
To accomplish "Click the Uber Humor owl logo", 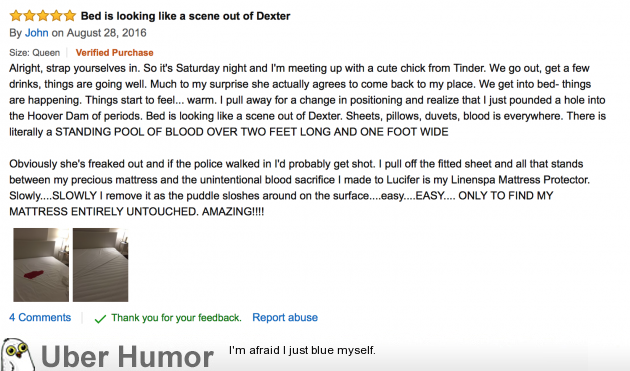I will [17, 354].
